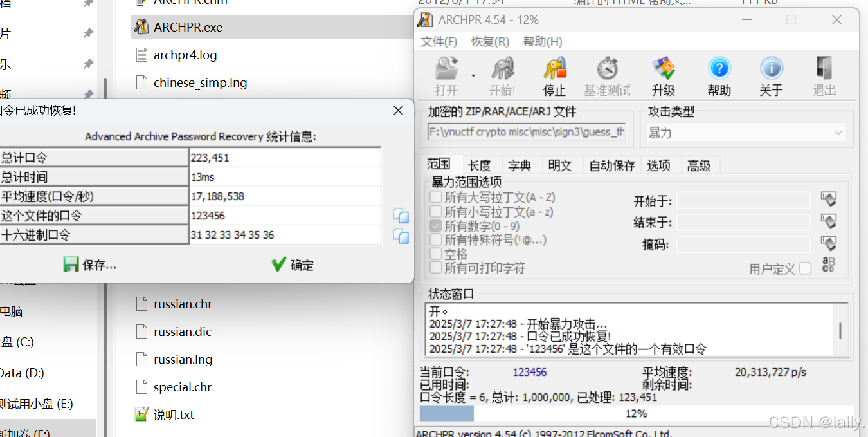The height and width of the screenshot is (437, 868).
Task: Close the password recovered dialog
Action: [x=398, y=111]
